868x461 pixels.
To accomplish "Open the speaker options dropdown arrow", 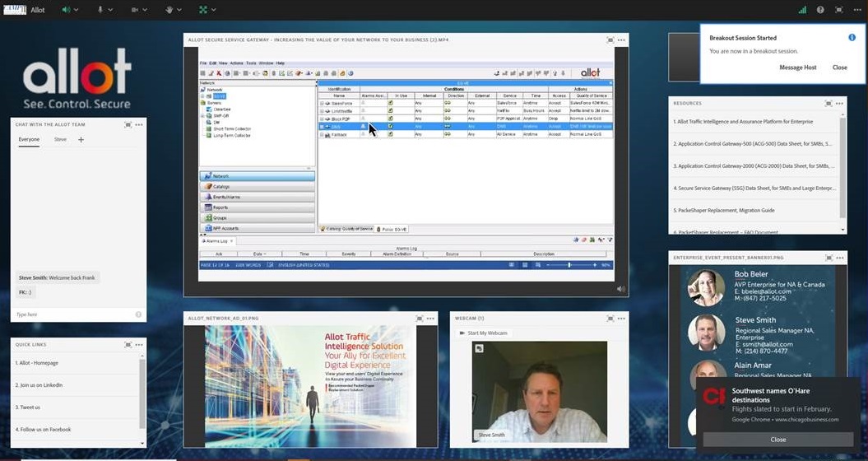I will click(76, 10).
